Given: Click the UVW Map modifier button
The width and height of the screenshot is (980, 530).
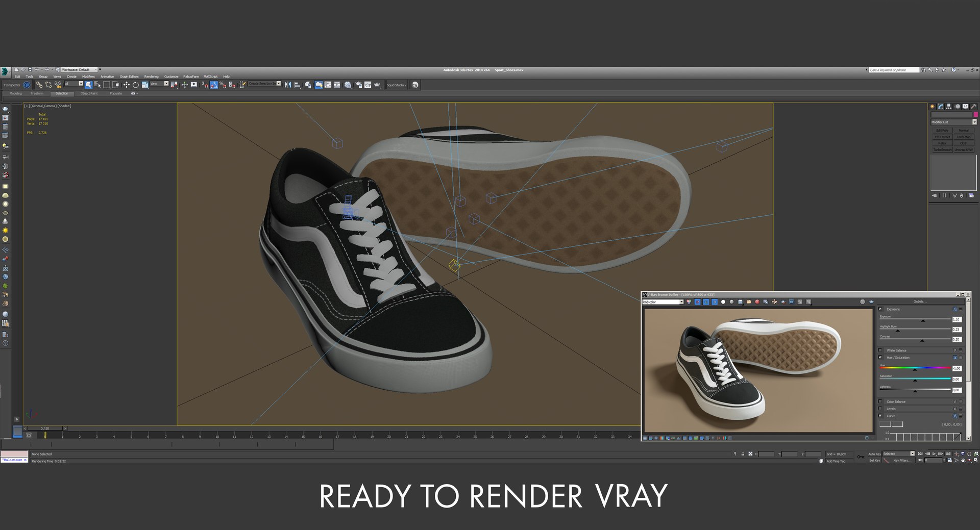Looking at the screenshot, I should pyautogui.click(x=964, y=137).
